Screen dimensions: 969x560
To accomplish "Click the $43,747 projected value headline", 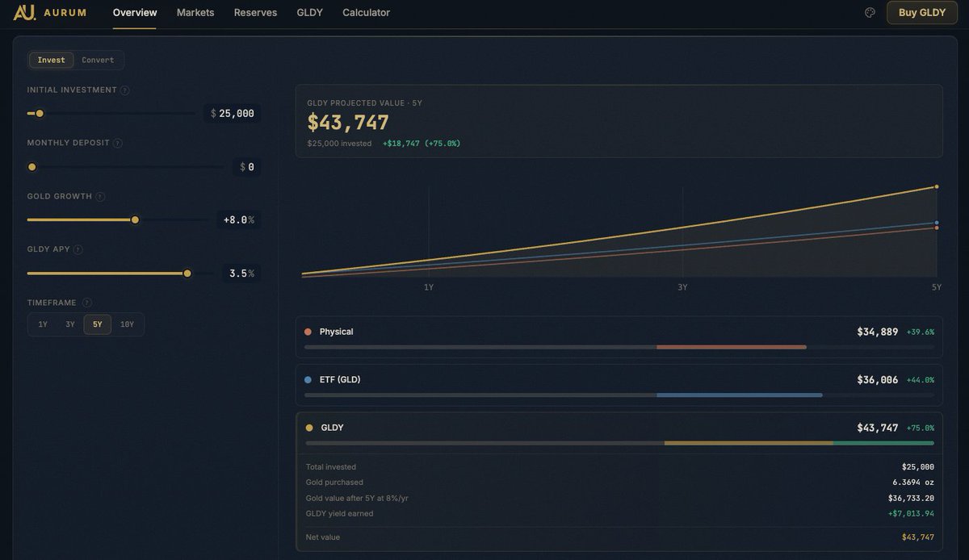I will (348, 123).
